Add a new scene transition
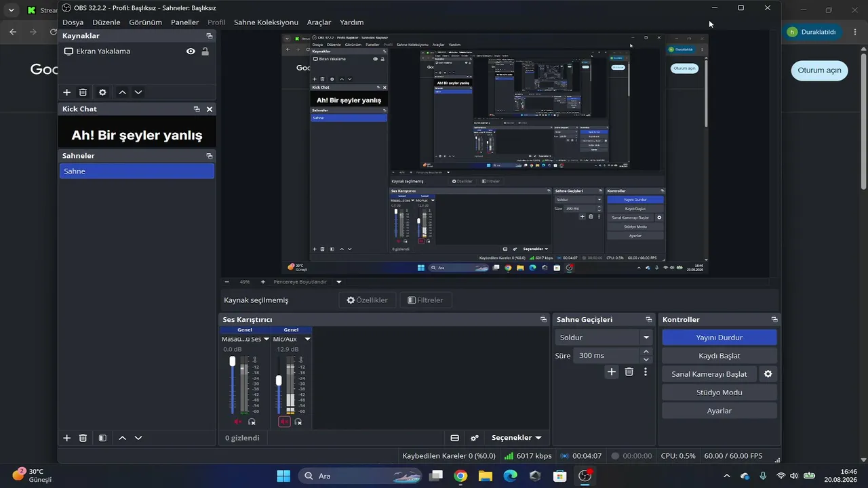Screen dimensions: 868x488 tap(612, 372)
